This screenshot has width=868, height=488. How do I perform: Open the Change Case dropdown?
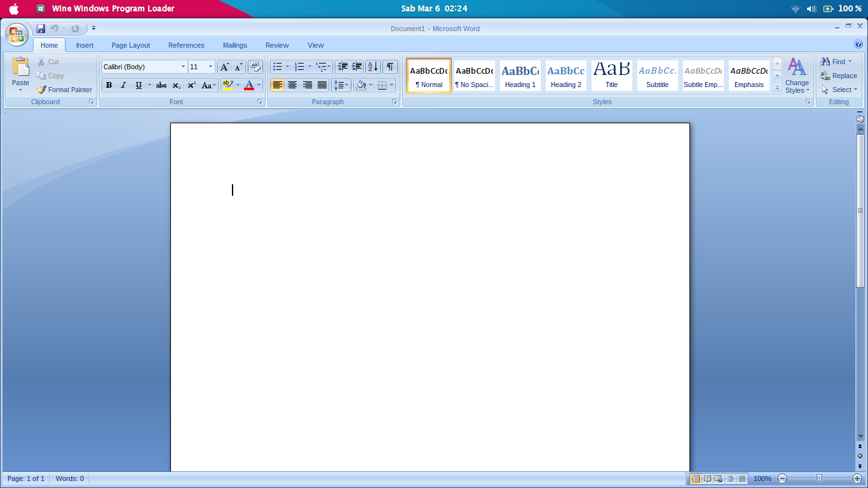coord(209,85)
